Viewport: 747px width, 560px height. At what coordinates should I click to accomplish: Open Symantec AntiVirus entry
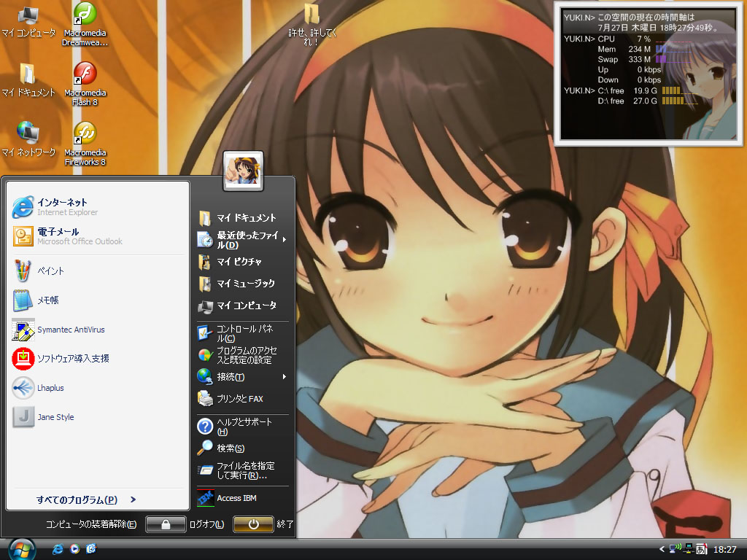pyautogui.click(x=98, y=330)
